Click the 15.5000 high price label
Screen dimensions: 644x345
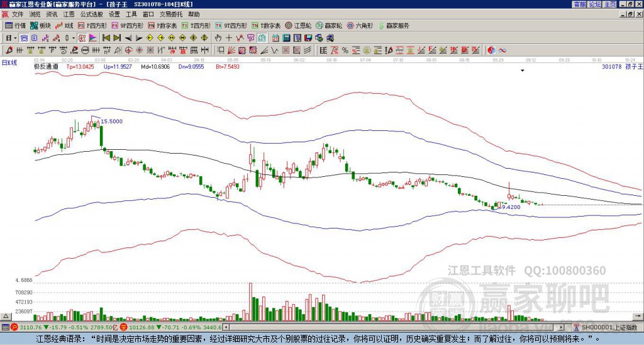coord(112,122)
